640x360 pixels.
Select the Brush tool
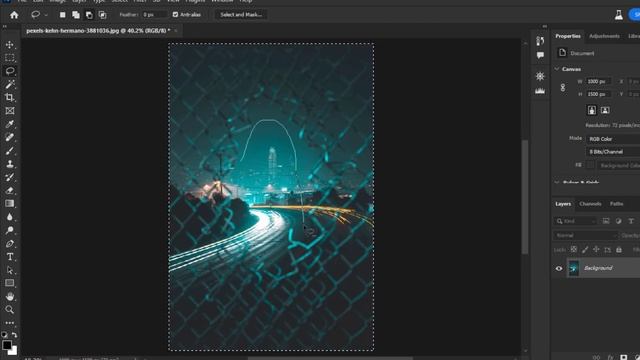[10, 151]
